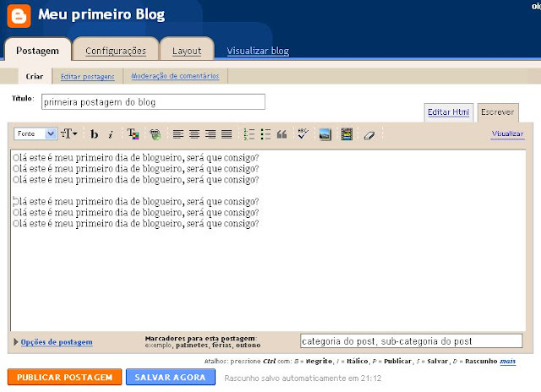
Task: Apply blockquote formatting
Action: pos(281,133)
